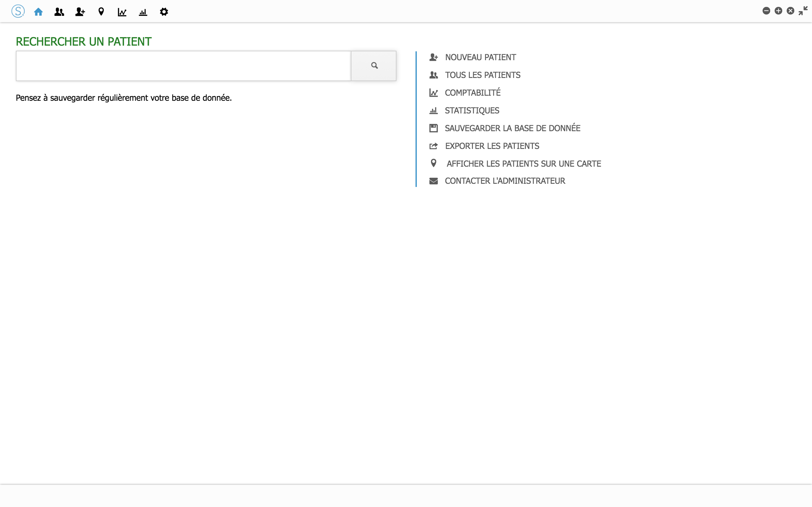Open accounting line chart toolbar icon
Screen dimensions: 812x507
tap(122, 12)
